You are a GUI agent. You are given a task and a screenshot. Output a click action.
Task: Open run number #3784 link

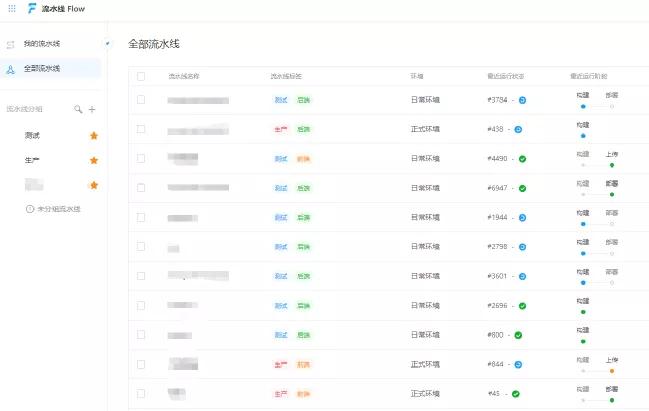coord(497,100)
